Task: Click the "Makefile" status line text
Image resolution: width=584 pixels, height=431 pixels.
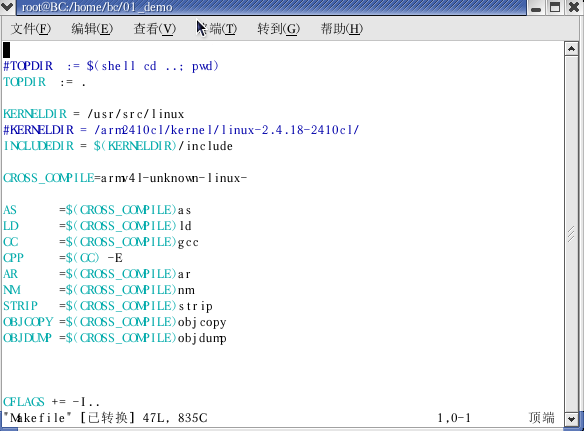Action: (105, 418)
